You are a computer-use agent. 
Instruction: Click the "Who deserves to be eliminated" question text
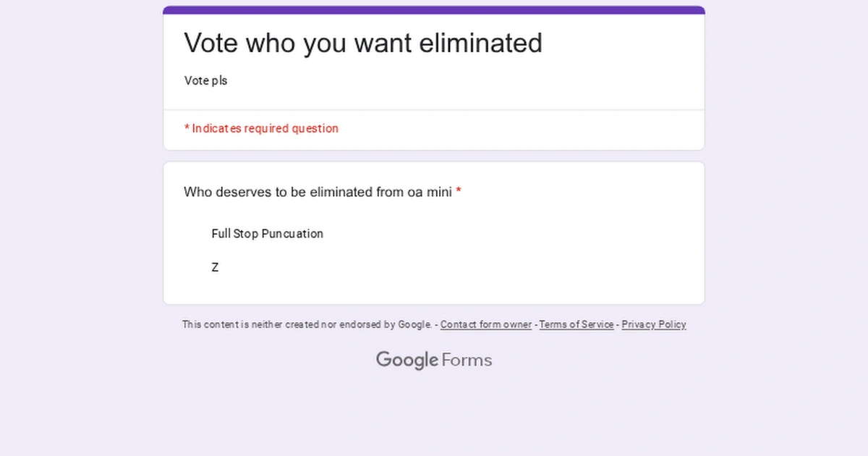tap(318, 193)
